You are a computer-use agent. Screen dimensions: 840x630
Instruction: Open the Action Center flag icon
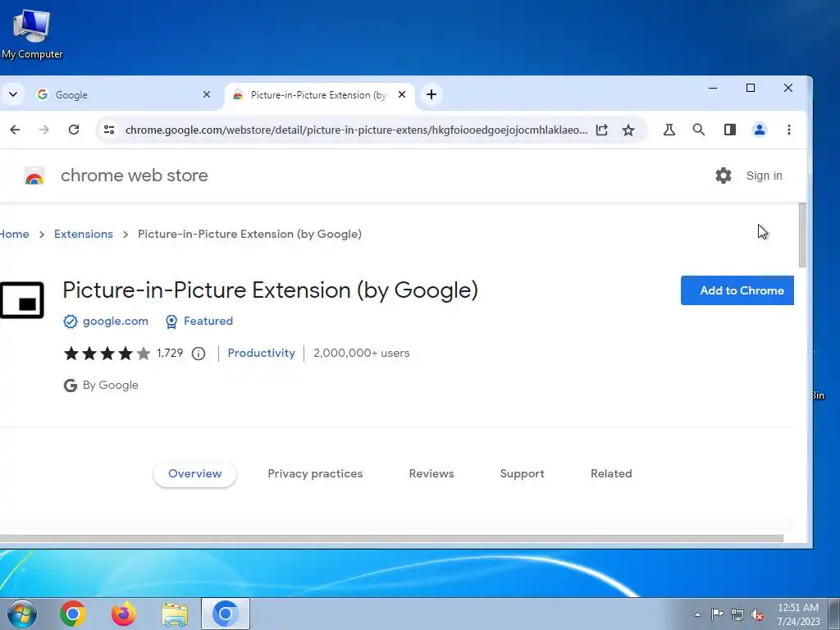click(x=717, y=614)
